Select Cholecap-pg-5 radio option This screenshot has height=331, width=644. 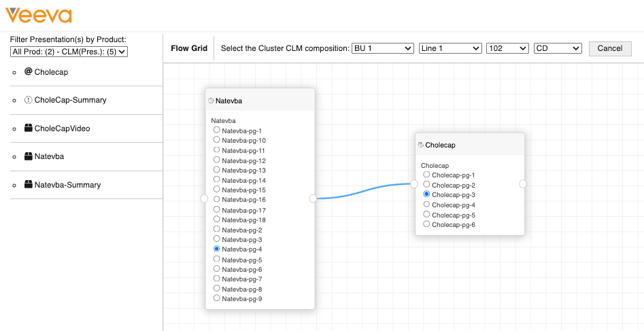426,214
